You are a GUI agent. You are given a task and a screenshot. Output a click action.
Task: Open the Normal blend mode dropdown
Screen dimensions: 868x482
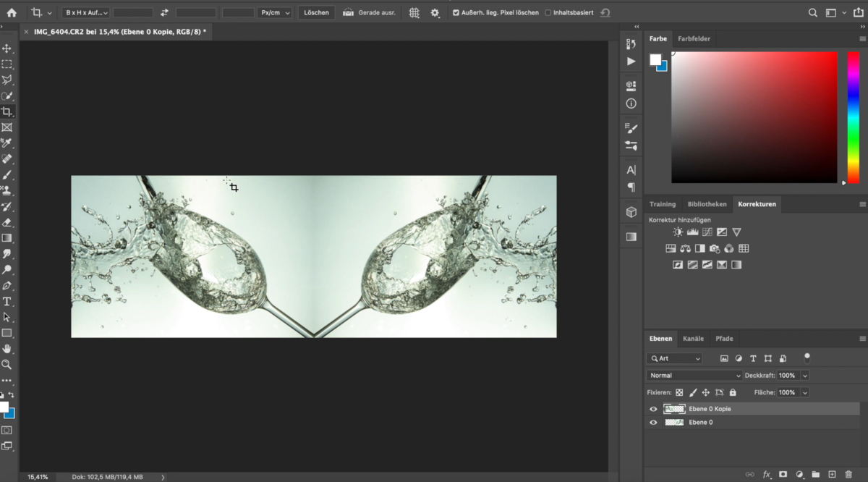(693, 375)
